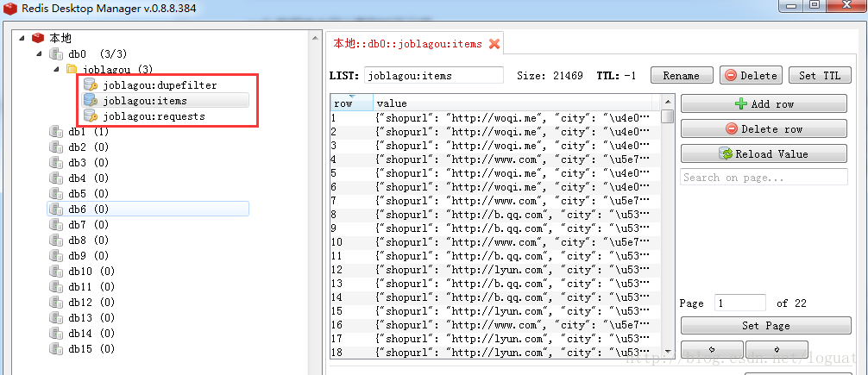Click the db12 database icon

coord(55,302)
